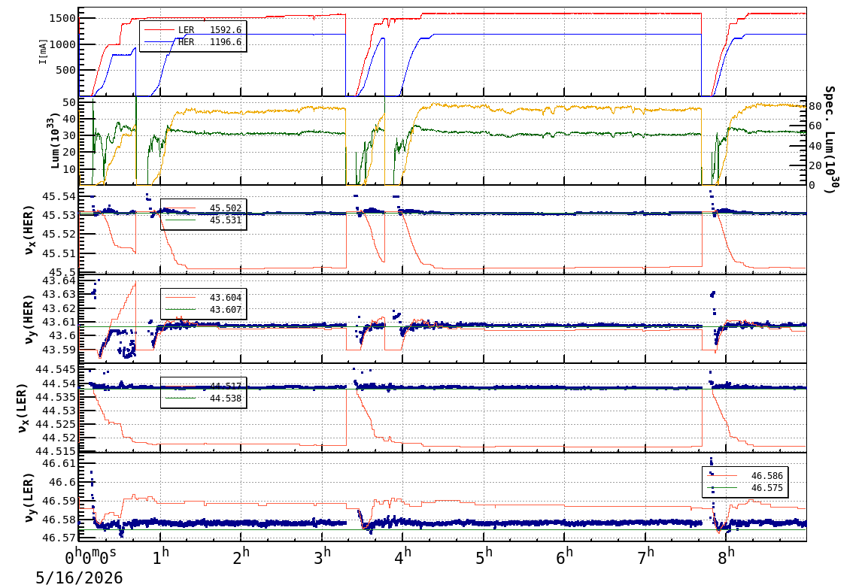Screen dimensions: 868x588
Task: Click the νy(LER) axis label
Action: pos(29,497)
